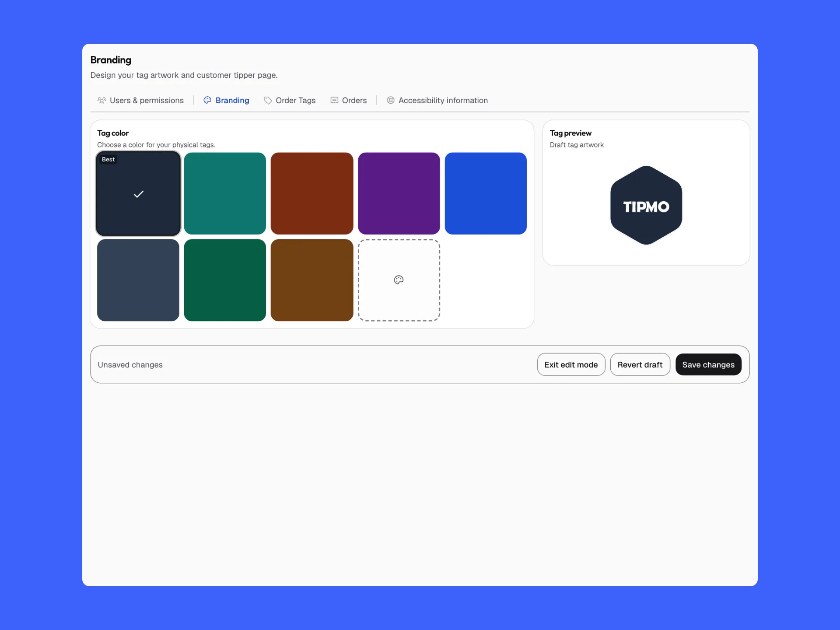Click the palette icon next to Branding
Screen dimensions: 840x630
click(x=207, y=100)
